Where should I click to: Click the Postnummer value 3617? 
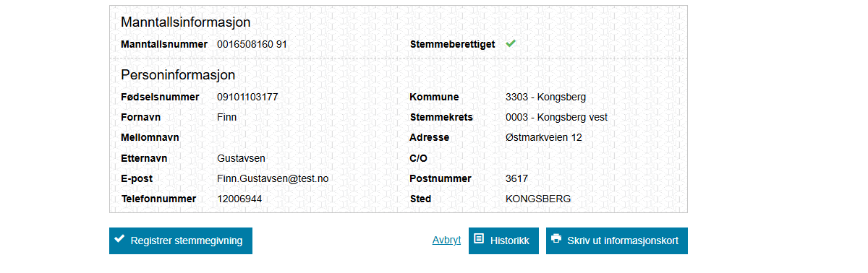(517, 178)
